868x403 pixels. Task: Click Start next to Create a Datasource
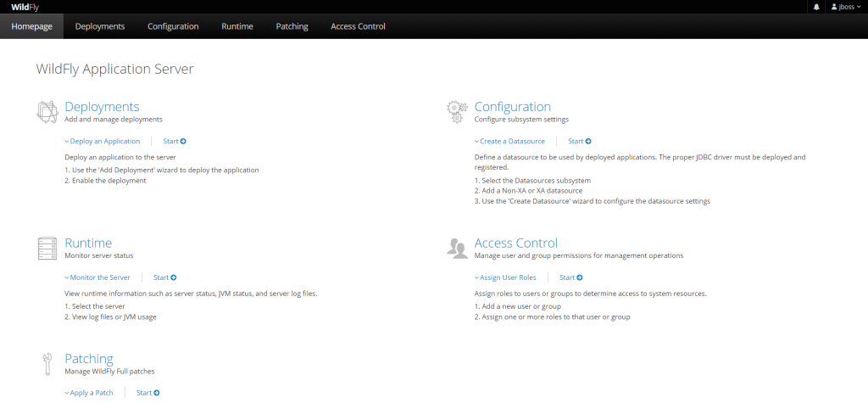[x=580, y=142]
